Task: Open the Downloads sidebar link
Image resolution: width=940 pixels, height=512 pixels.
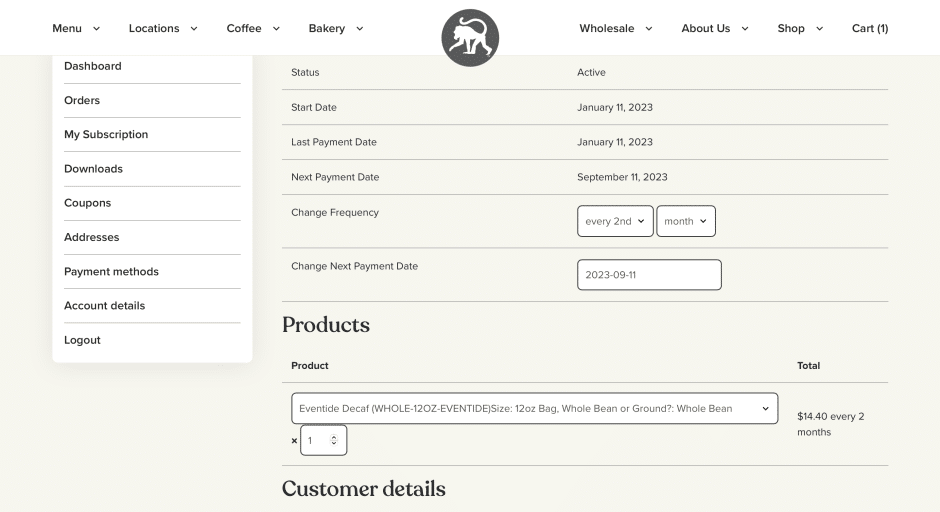Action: click(93, 168)
